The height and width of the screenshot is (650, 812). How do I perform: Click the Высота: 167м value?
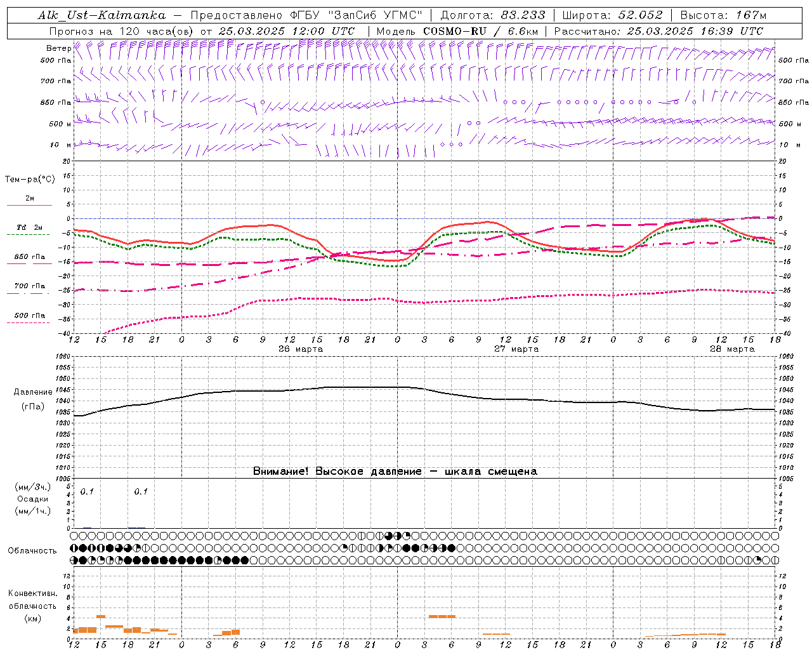[x=723, y=15]
